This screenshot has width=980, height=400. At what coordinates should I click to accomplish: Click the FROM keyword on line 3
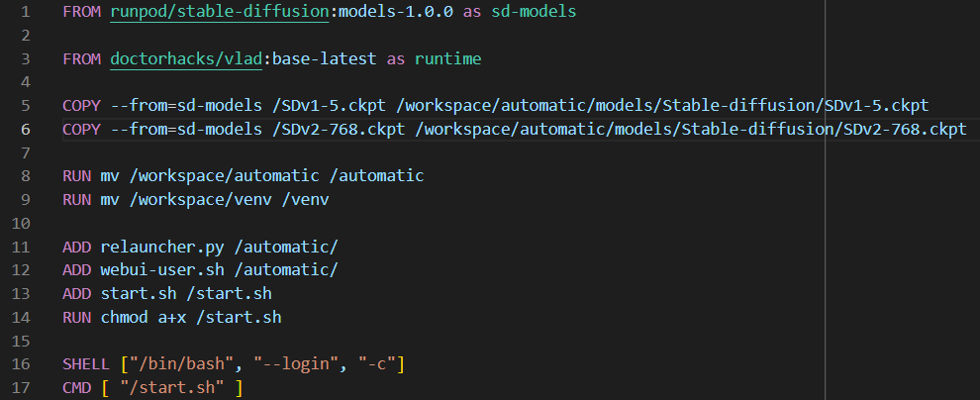click(x=81, y=59)
